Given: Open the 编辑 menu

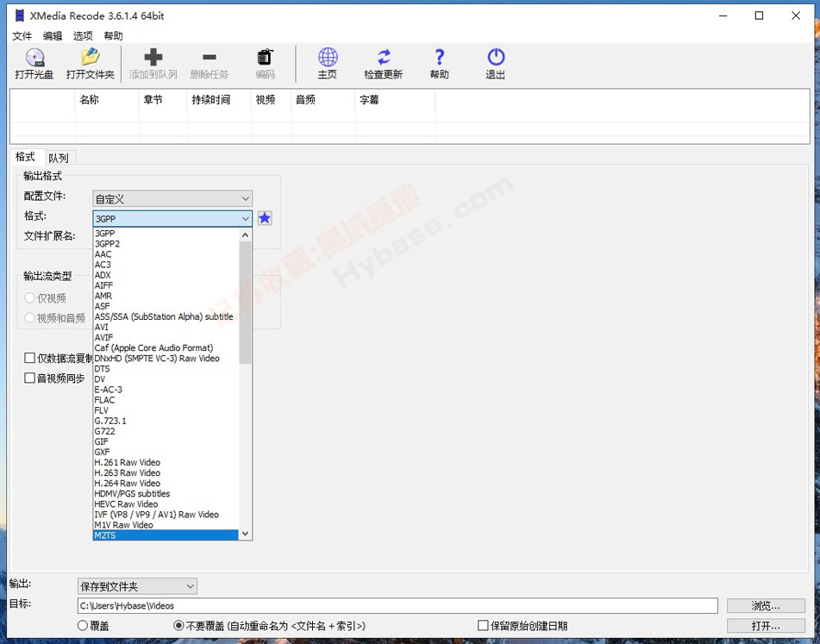Looking at the screenshot, I should click(x=53, y=36).
